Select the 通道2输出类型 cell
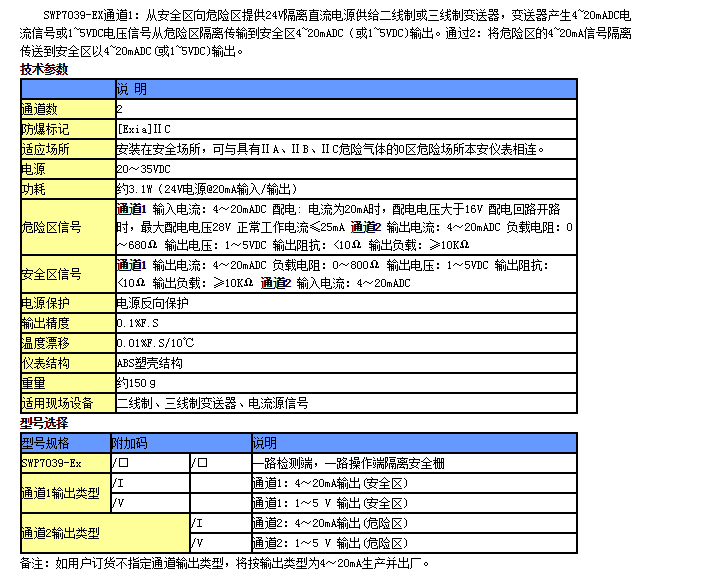Screen dimensions: 724x573 pyautogui.click(x=61, y=533)
